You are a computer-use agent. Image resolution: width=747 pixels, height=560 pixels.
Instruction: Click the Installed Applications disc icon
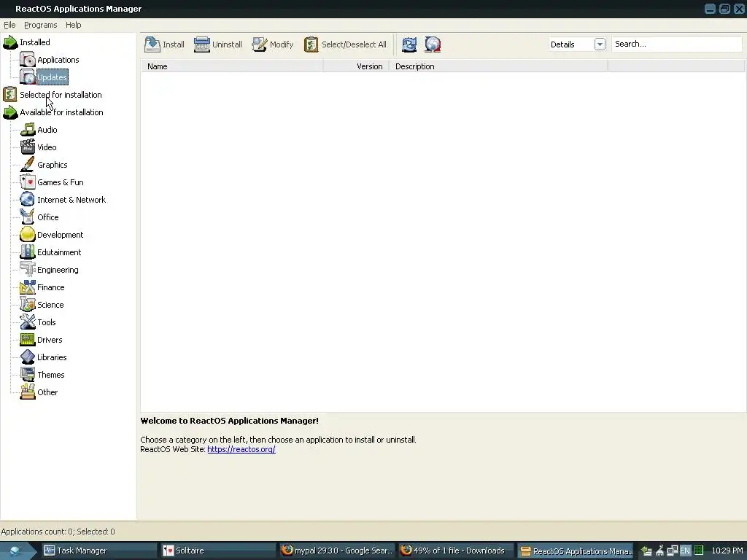28,60
